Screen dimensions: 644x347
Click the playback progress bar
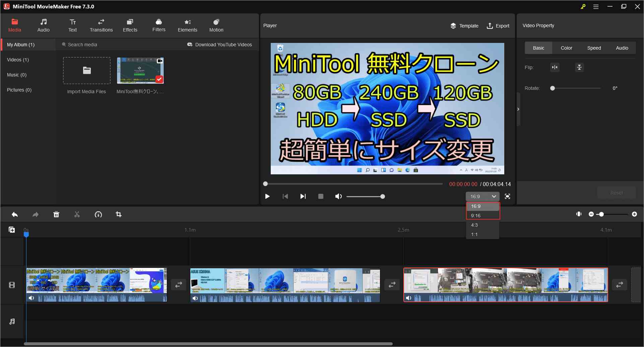(354, 184)
